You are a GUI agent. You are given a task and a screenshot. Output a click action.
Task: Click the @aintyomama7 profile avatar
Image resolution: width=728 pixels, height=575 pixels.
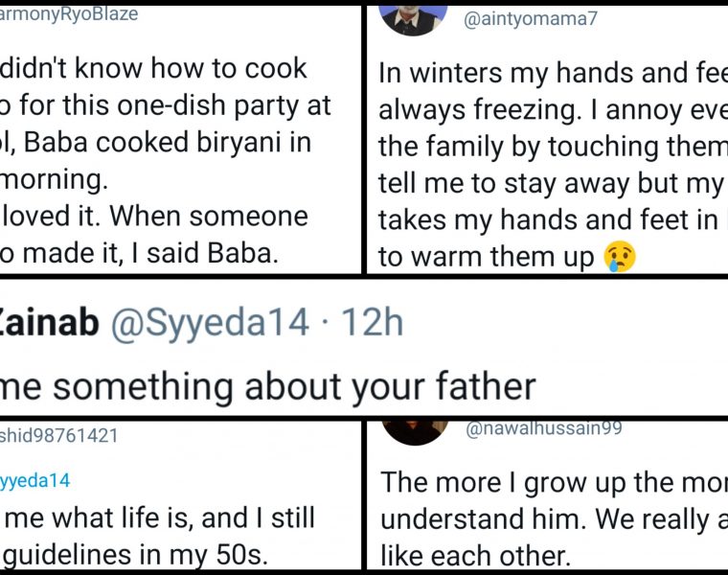click(x=413, y=16)
